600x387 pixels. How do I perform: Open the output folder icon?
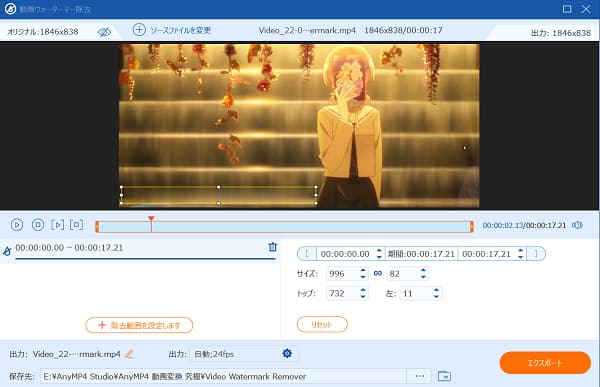[444, 376]
